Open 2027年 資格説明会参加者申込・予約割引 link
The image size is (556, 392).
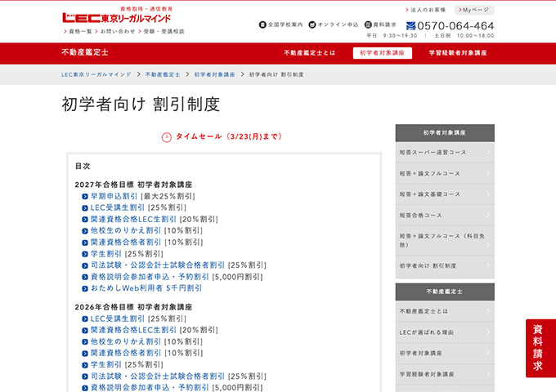click(150, 277)
